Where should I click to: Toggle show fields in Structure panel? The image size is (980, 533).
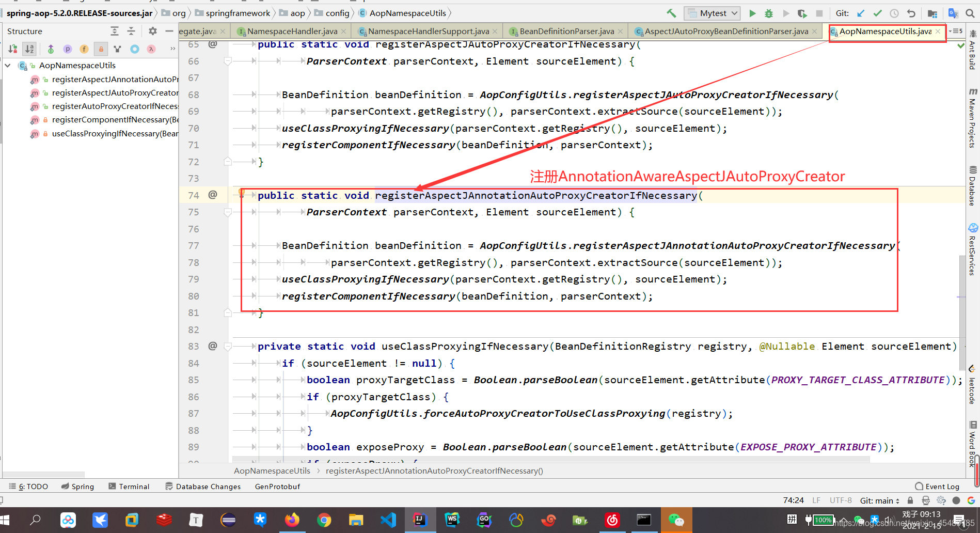[84, 49]
